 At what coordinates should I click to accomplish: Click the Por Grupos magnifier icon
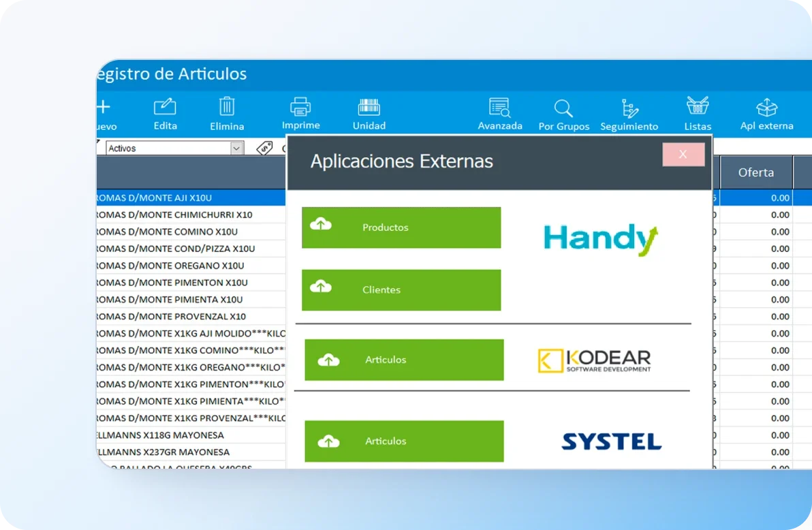[563, 108]
